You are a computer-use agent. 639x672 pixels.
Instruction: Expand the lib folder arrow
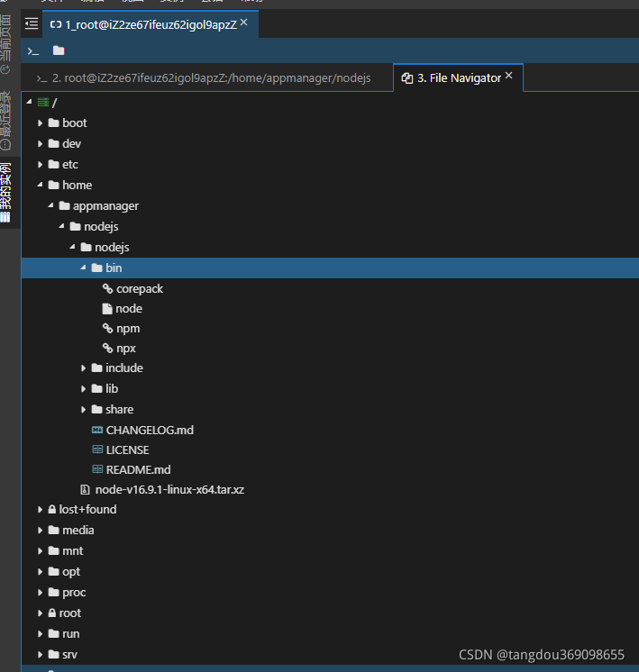point(83,389)
